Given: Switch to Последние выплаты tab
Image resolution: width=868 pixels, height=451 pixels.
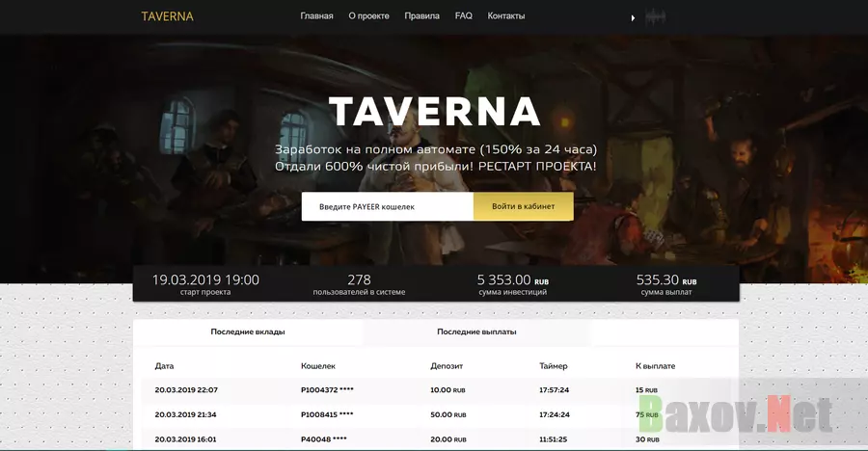Looking at the screenshot, I should pyautogui.click(x=476, y=332).
